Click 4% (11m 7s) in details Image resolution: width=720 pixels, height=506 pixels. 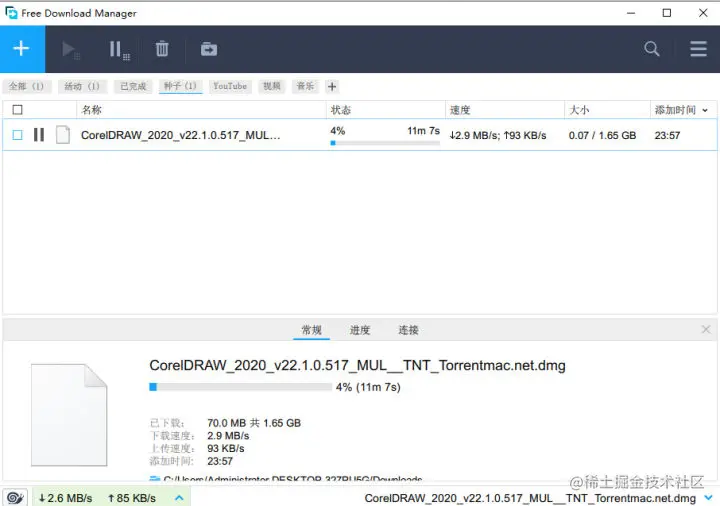(x=368, y=387)
